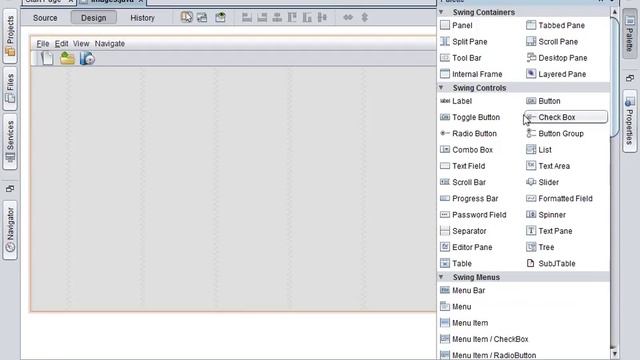Open the Properties side tab on right
This screenshot has width=640, height=360.
click(630, 121)
